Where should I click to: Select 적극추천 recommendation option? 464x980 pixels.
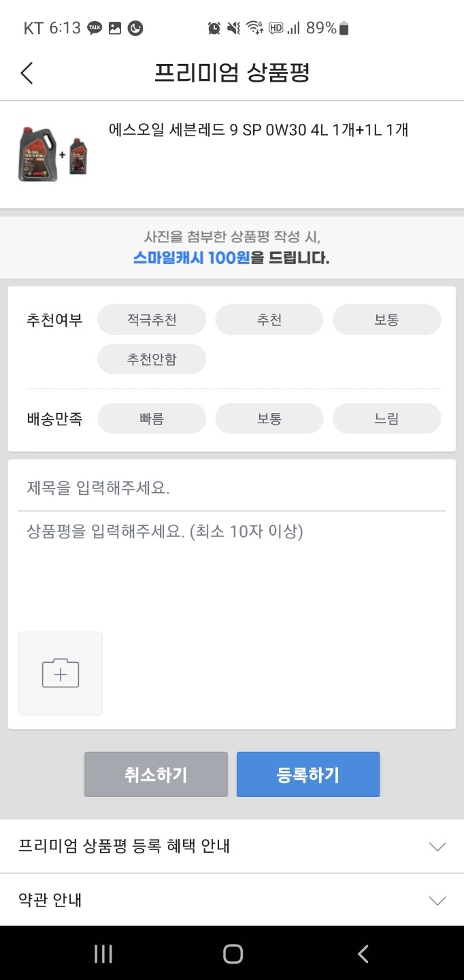(x=151, y=319)
